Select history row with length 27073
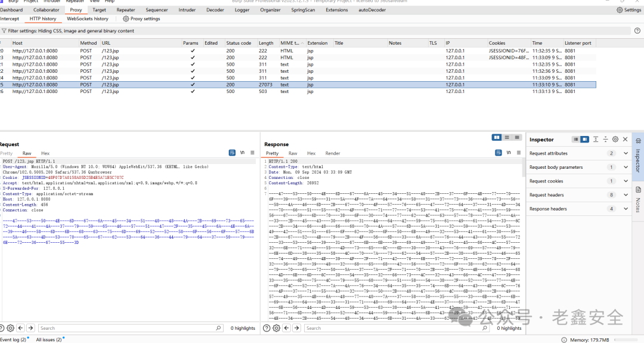Viewport: 644px width, 343px height. 298,85
